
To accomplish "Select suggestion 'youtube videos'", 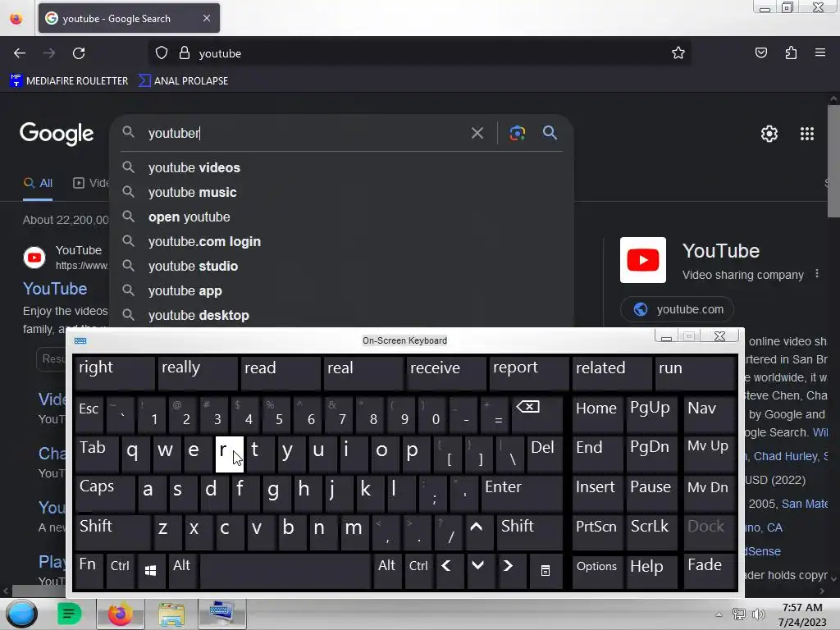I will pyautogui.click(x=341, y=167).
